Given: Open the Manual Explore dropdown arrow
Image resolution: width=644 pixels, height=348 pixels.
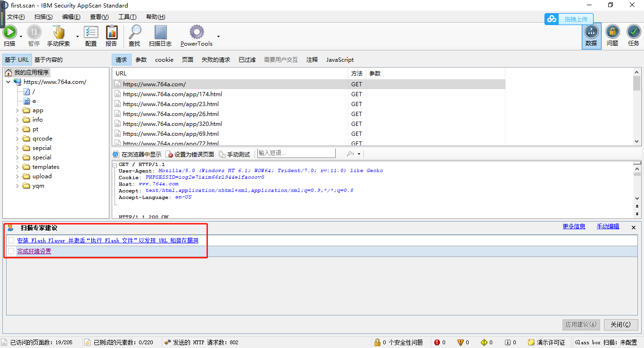Looking at the screenshot, I should point(77,36).
